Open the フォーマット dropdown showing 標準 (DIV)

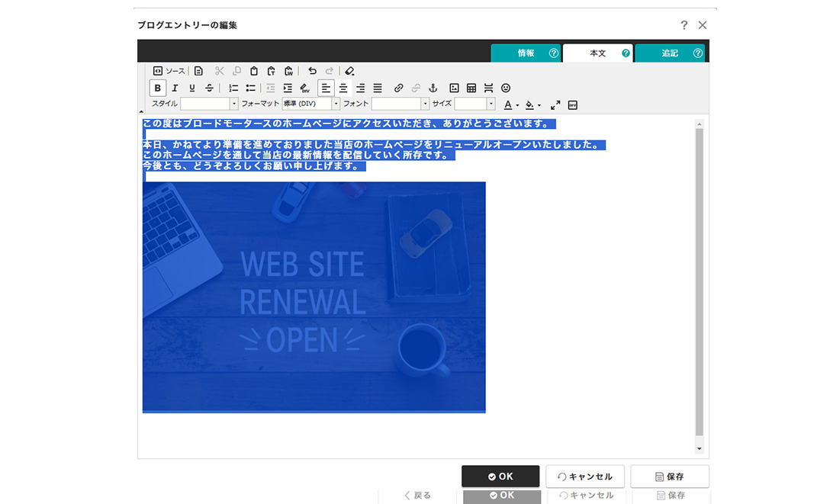point(310,104)
